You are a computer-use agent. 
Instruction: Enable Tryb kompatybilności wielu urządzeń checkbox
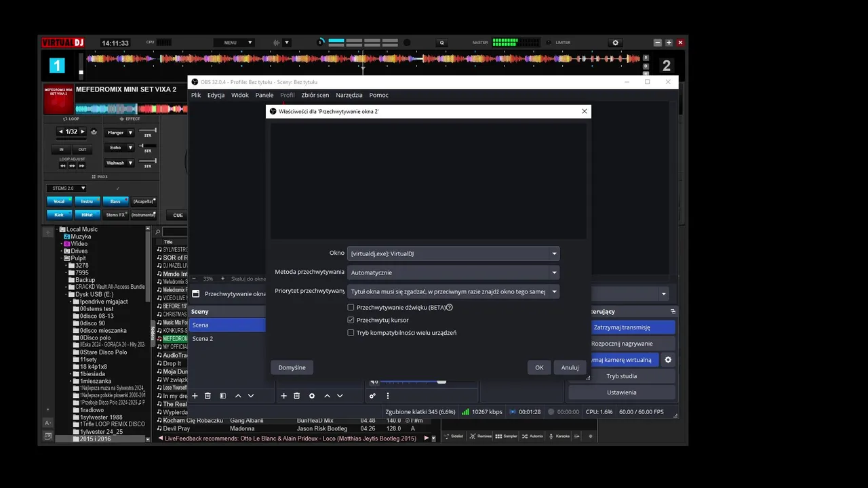pyautogui.click(x=351, y=333)
